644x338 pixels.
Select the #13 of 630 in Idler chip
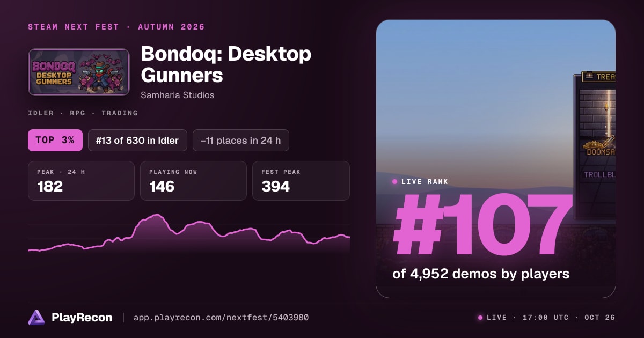(137, 141)
